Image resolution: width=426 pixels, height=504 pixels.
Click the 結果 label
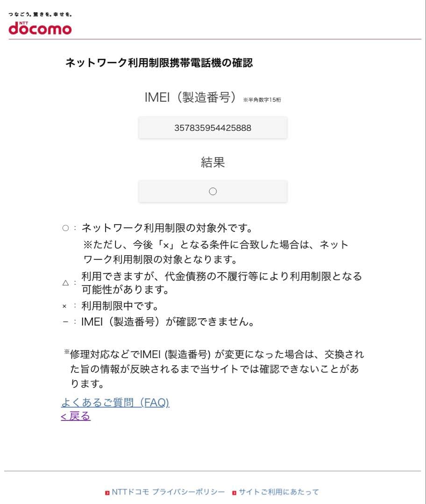click(x=213, y=162)
